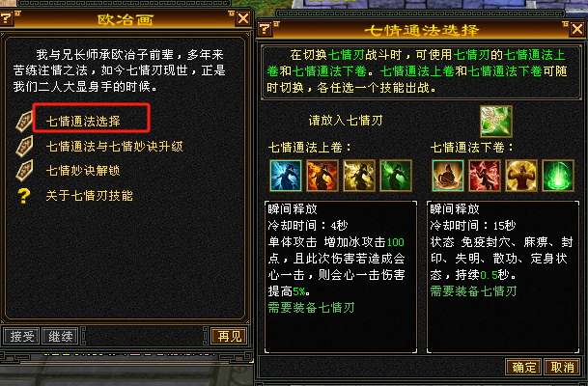Click the 确定 button
The height and width of the screenshot is (386, 588).
(523, 367)
